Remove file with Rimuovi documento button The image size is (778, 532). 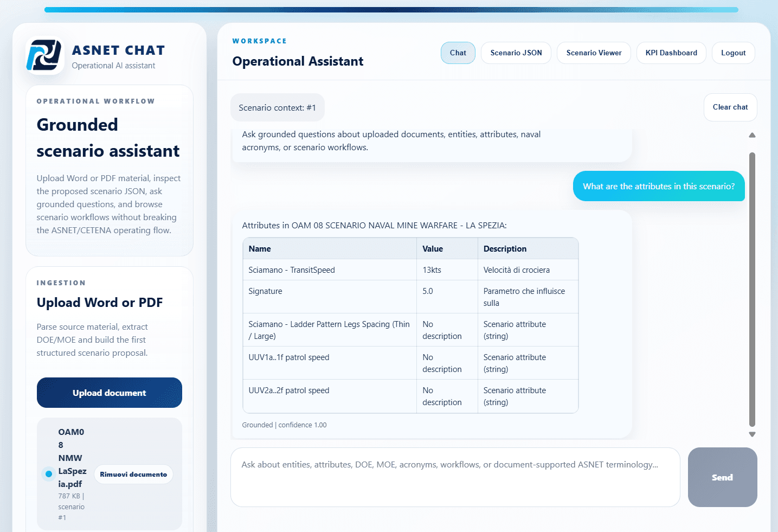tap(133, 475)
